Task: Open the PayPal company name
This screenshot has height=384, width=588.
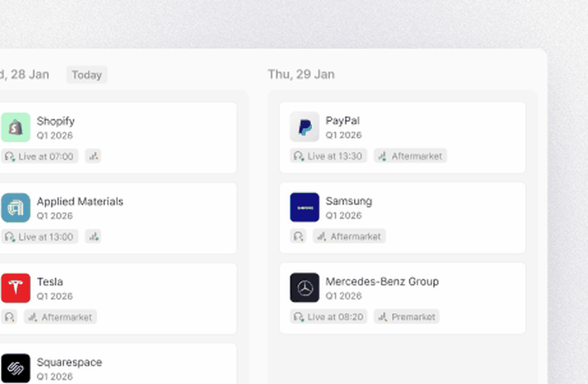Action: tap(342, 121)
